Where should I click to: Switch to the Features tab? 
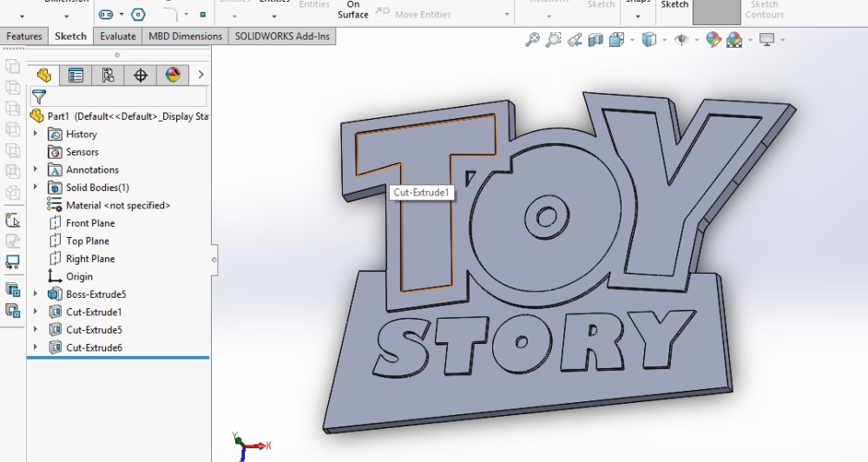click(x=24, y=36)
